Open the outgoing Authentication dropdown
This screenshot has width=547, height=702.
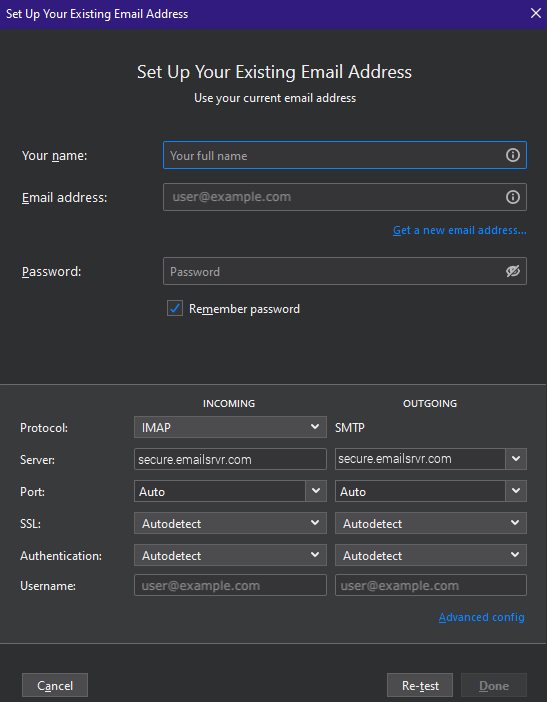pyautogui.click(x=431, y=556)
